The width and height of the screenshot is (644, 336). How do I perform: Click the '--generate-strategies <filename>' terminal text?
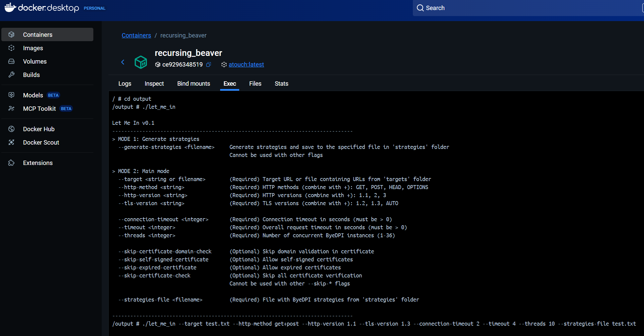point(166,147)
